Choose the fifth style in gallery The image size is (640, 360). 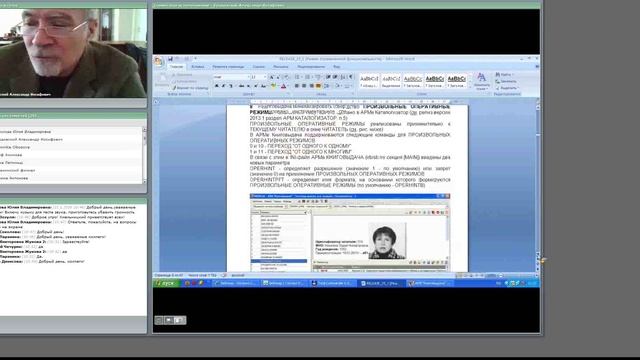[456, 81]
